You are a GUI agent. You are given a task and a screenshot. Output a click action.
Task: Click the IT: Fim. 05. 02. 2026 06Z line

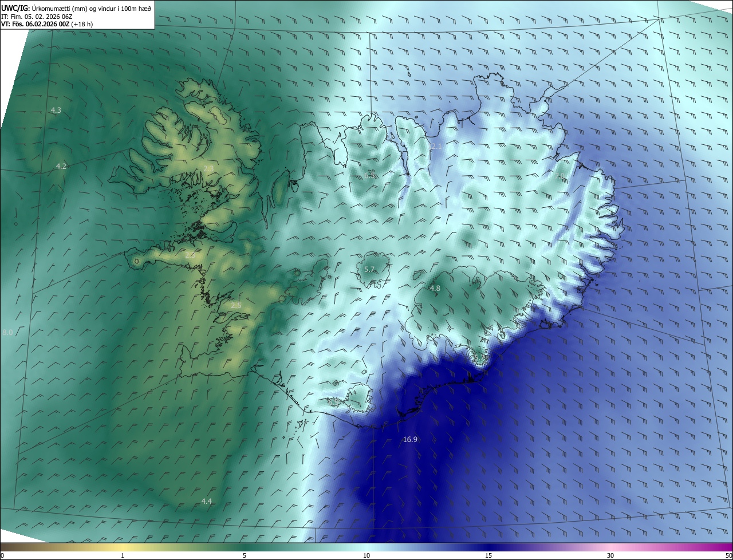point(37,17)
